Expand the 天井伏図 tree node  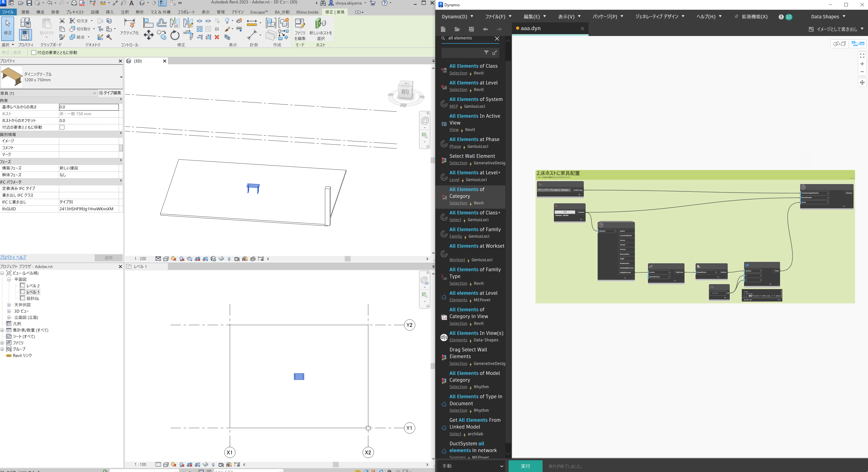click(9, 305)
